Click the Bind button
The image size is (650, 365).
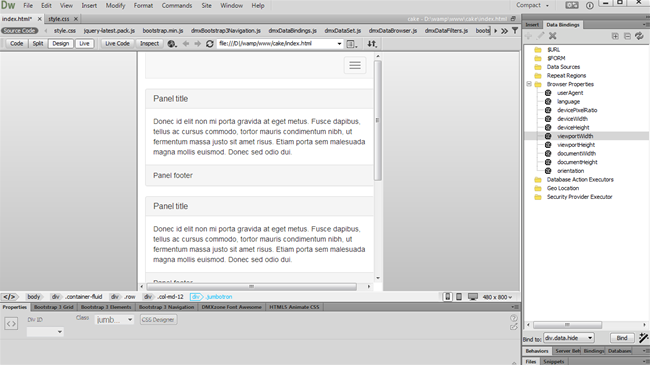(622, 338)
